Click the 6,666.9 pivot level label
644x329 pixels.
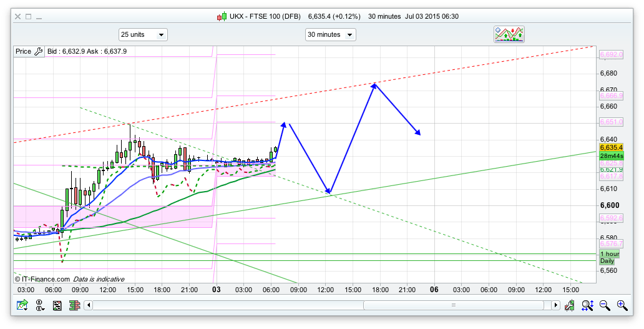612,96
